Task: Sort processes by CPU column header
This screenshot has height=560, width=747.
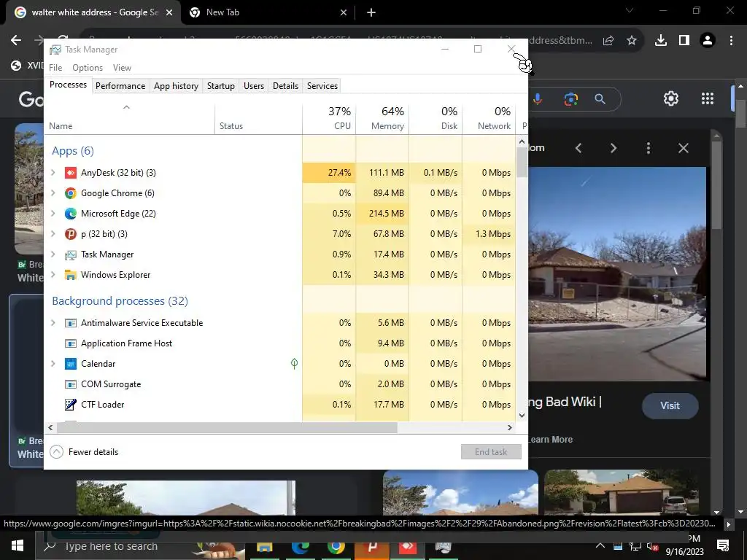Action: point(329,118)
